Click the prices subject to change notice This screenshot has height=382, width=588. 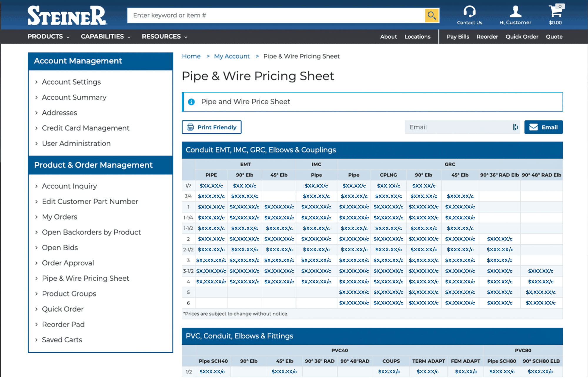235,314
